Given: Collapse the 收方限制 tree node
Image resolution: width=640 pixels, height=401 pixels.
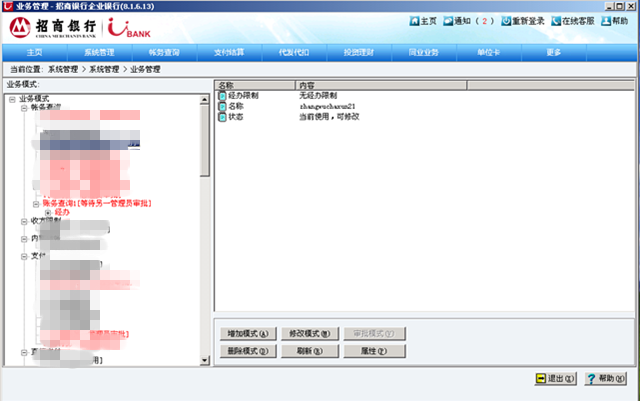Looking at the screenshot, I should point(24,221).
